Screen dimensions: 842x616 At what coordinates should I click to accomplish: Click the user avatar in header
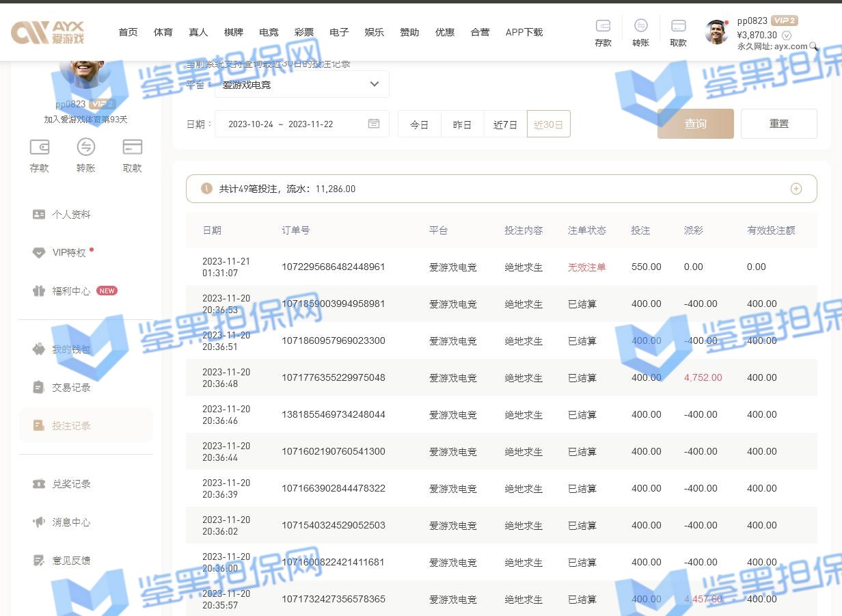coord(716,32)
